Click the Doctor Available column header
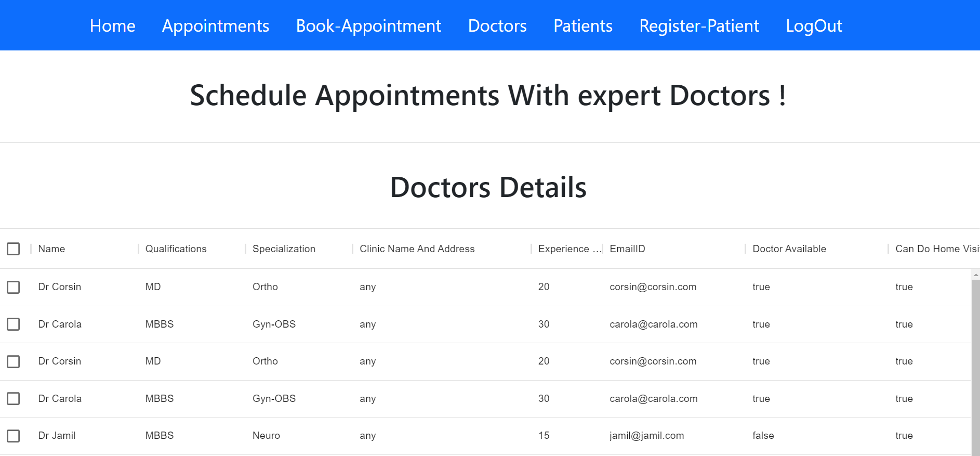This screenshot has width=980, height=456. click(x=789, y=249)
